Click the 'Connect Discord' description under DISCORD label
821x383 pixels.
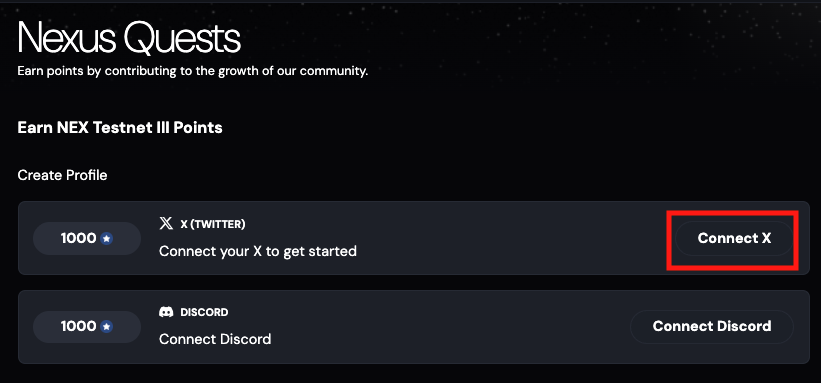215,340
